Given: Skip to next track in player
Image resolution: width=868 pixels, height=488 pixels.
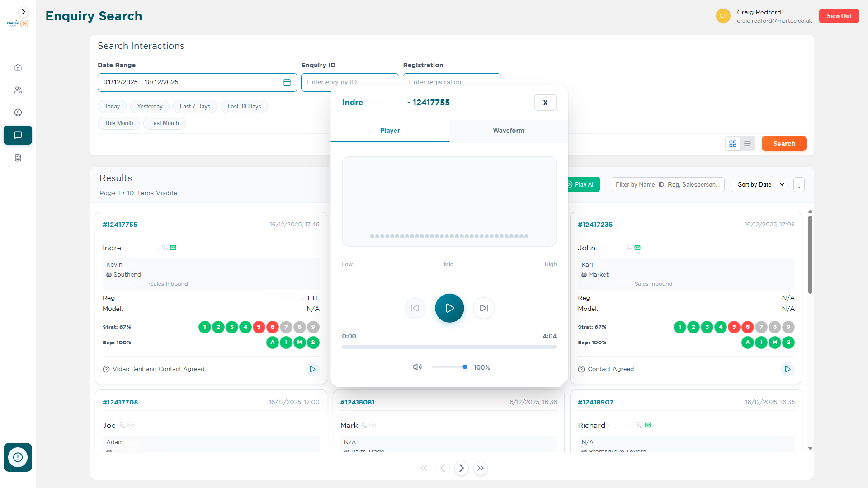Looking at the screenshot, I should [x=484, y=308].
